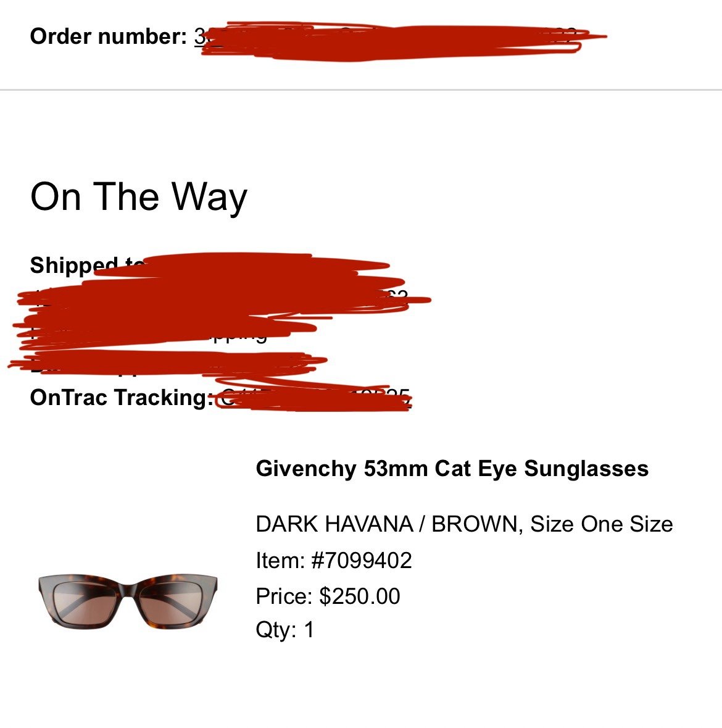Click the Price $250.00 line

[x=328, y=596]
